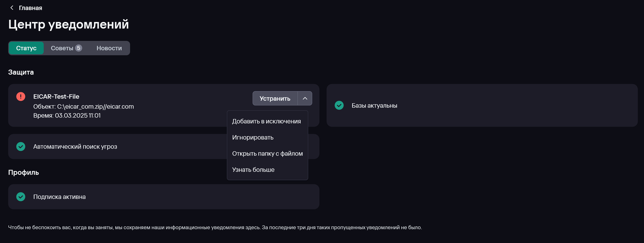Viewport: 644px width, 243px height.
Task: Click the number 5 badge on Советы
Action: click(x=79, y=48)
